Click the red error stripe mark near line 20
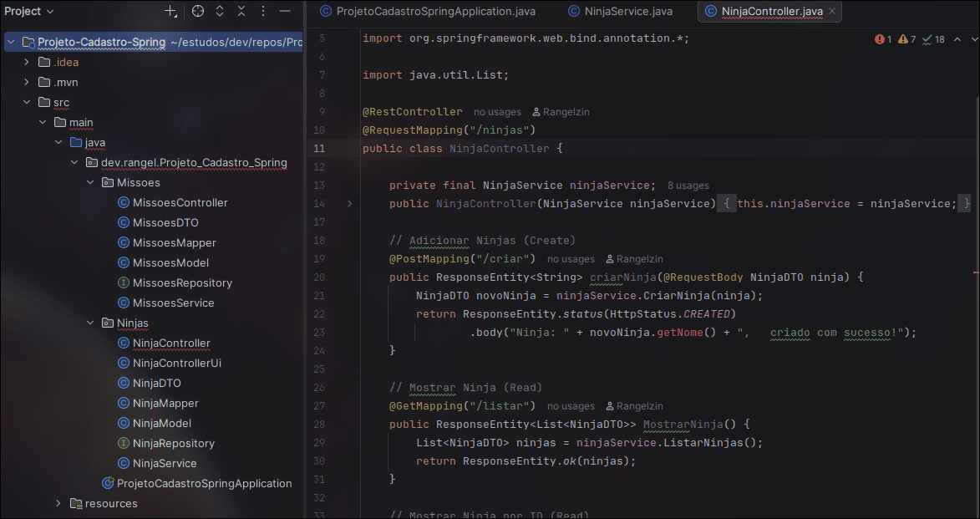Viewport: 980px width, 519px height. pyautogui.click(x=976, y=272)
